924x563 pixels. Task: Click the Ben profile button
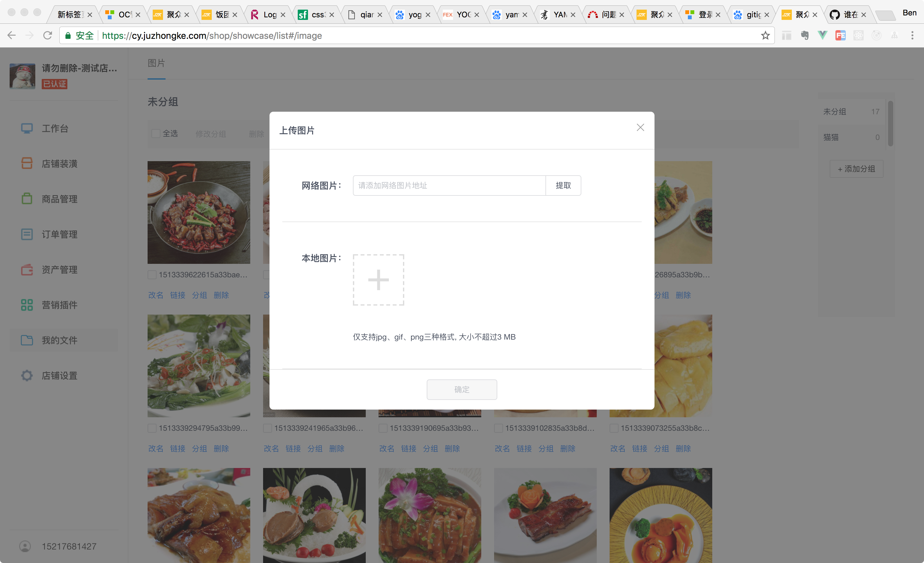(x=909, y=13)
